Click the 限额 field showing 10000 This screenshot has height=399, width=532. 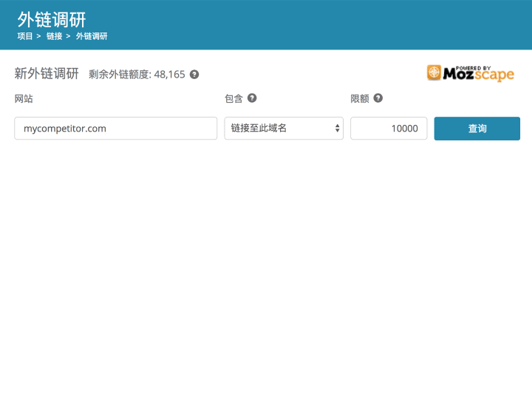coord(389,129)
